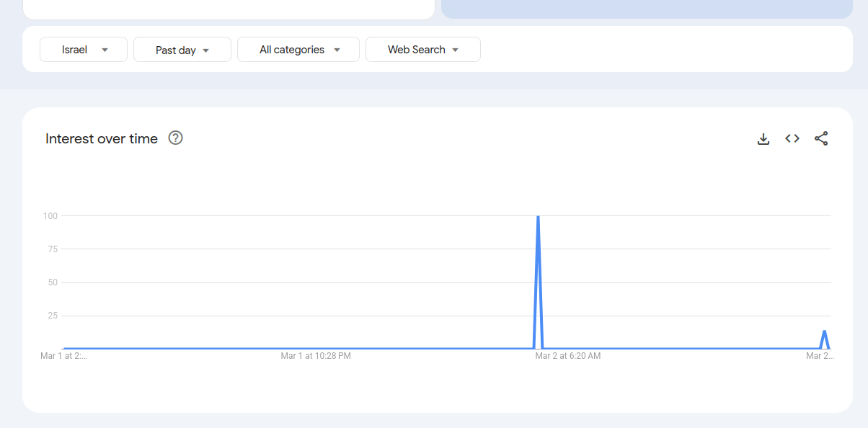The height and width of the screenshot is (428, 868).
Task: Open the Israel region dropdown
Action: tap(84, 50)
